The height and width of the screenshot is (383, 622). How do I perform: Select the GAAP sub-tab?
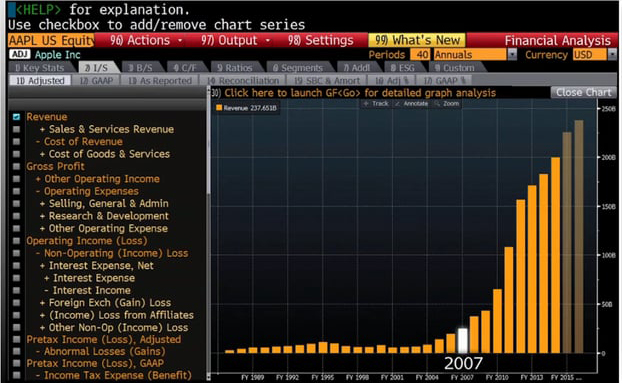click(96, 80)
